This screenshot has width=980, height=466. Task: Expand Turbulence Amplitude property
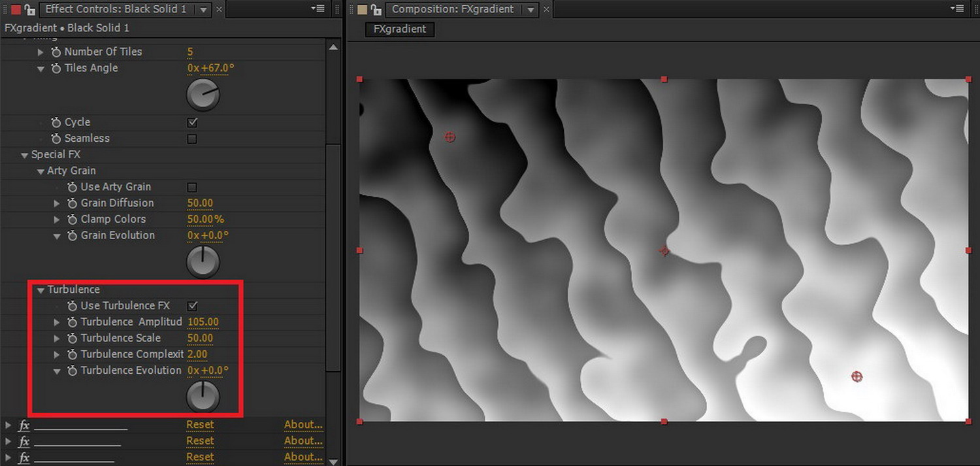click(57, 322)
